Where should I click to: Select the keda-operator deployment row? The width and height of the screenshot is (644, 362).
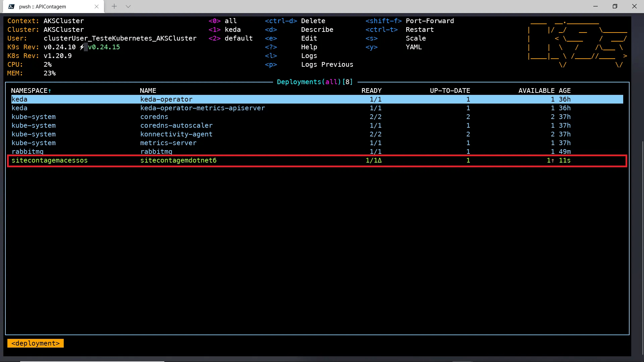[x=166, y=100]
